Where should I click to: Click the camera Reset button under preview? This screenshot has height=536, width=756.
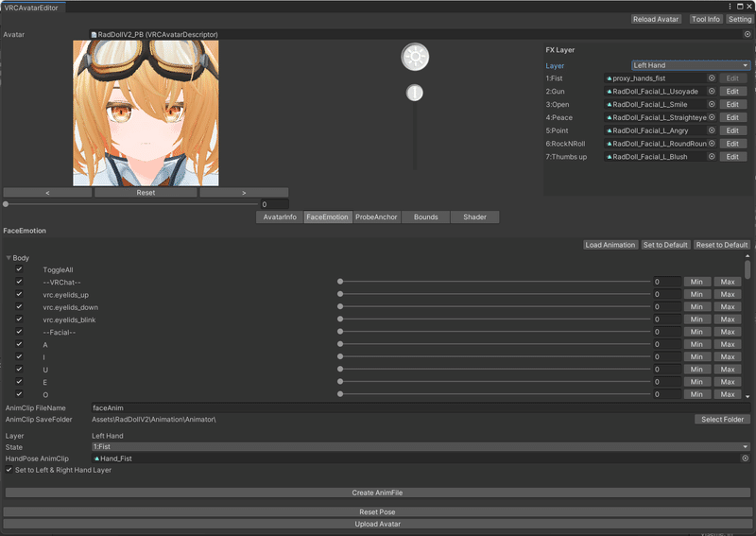[146, 193]
